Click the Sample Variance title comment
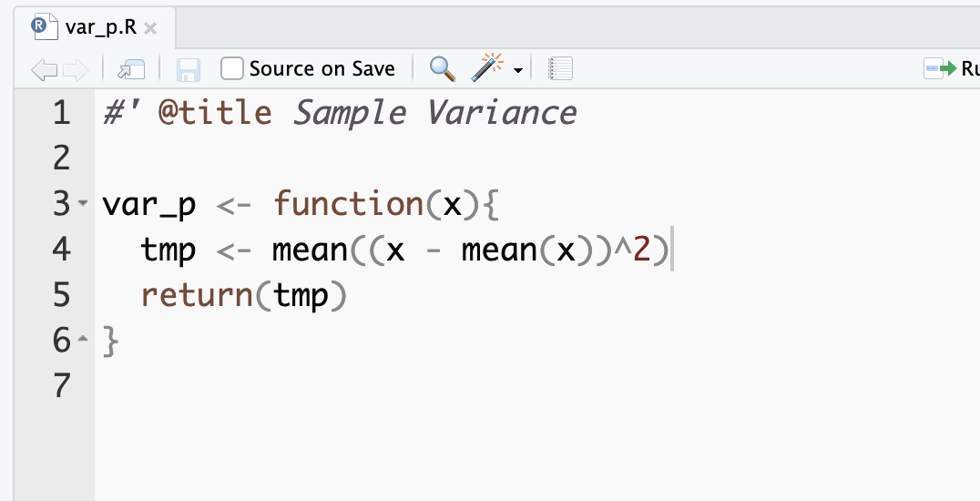This screenshot has height=501, width=980. point(434,113)
